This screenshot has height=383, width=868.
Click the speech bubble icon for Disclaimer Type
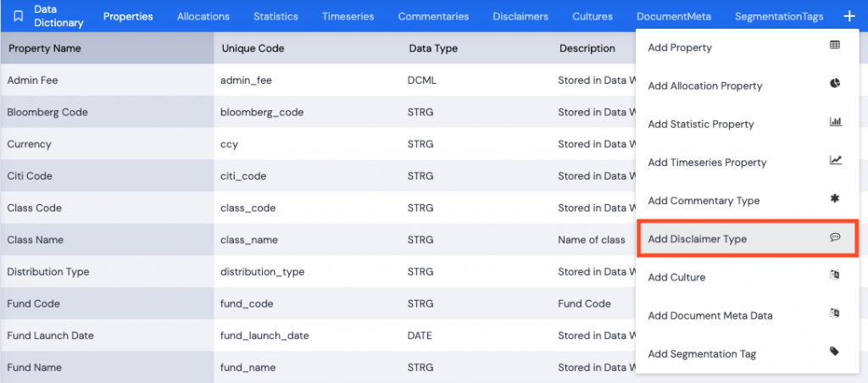click(x=835, y=237)
